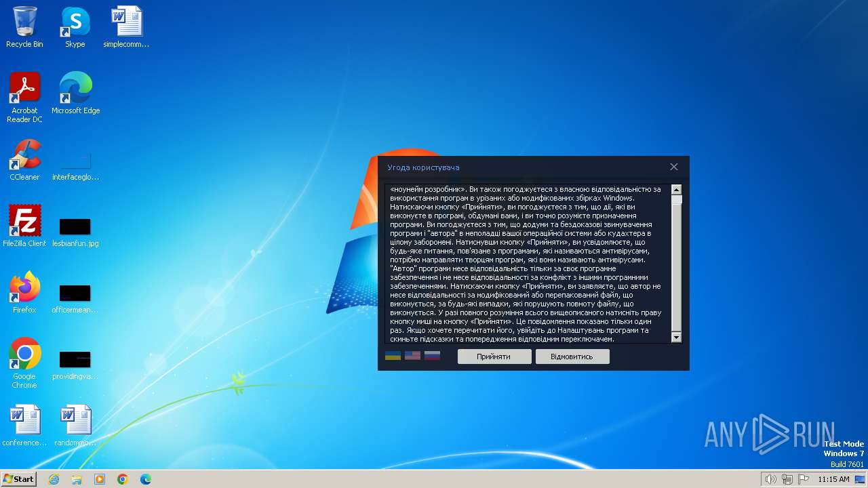The height and width of the screenshot is (488, 868).
Task: Select the officermean desktop file icon
Action: (75, 299)
